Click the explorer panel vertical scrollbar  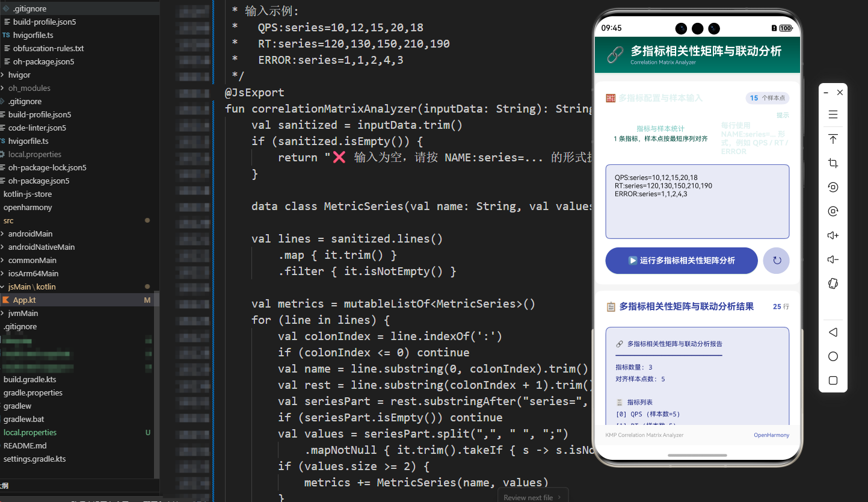[x=157, y=385]
